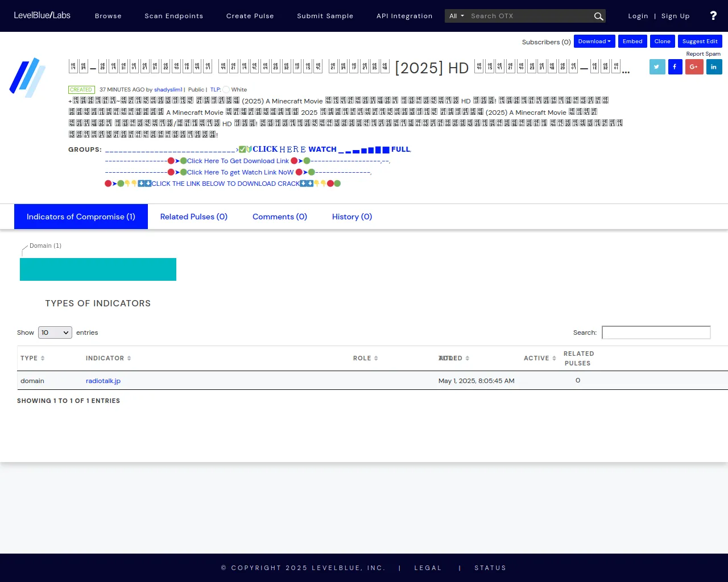Viewport: 728px width, 582px height.
Task: Click the radiotalk.jp indicator link
Action: (103, 381)
